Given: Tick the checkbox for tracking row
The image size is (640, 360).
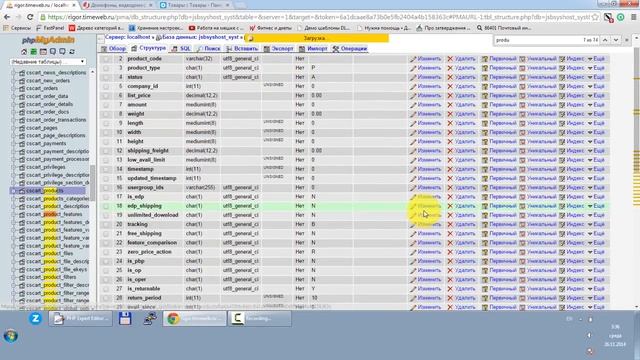Looking at the screenshot, I should [x=106, y=224].
